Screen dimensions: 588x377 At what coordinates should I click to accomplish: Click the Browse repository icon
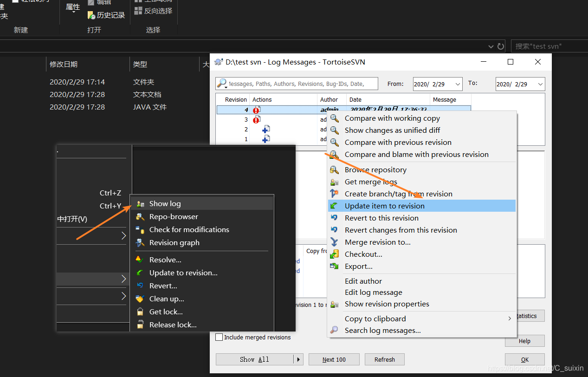point(334,170)
